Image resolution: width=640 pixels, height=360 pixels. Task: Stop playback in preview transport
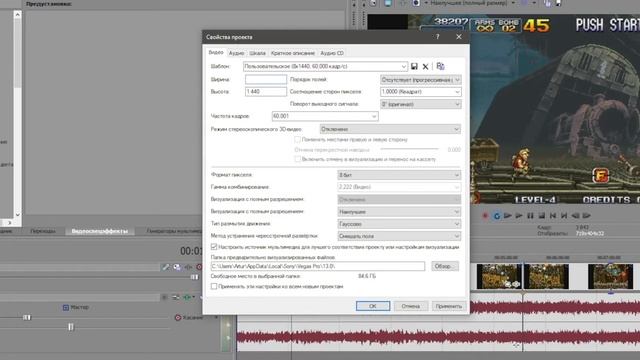point(542,216)
